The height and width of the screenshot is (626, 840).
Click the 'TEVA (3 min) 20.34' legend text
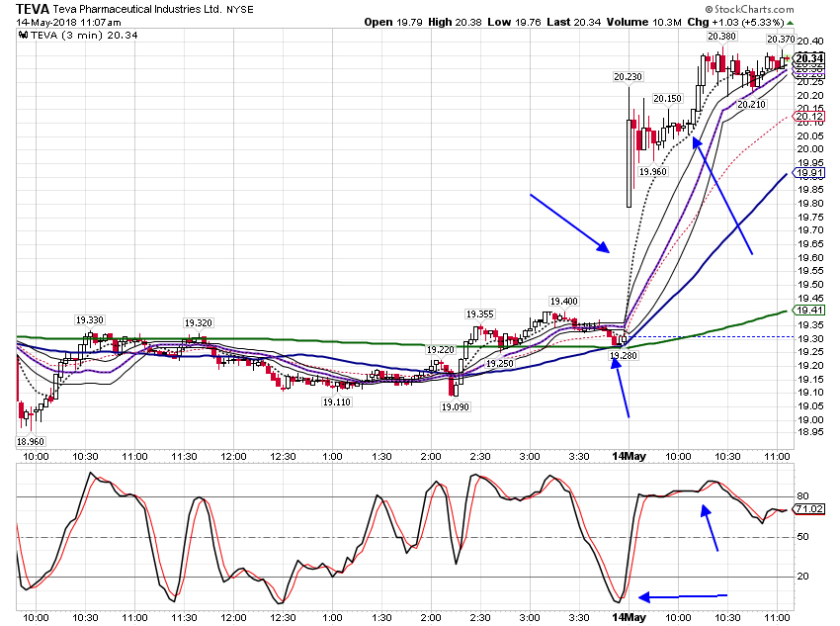coord(84,36)
